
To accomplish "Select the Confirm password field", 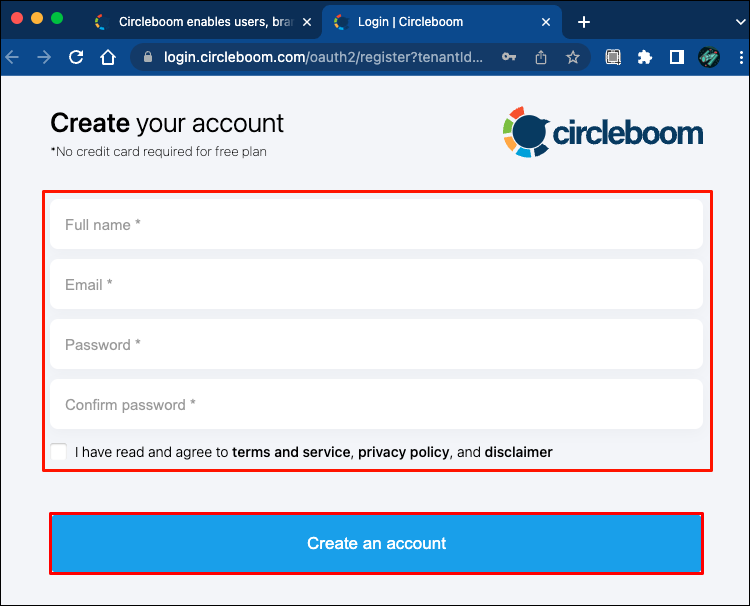I will pyautogui.click(x=376, y=405).
